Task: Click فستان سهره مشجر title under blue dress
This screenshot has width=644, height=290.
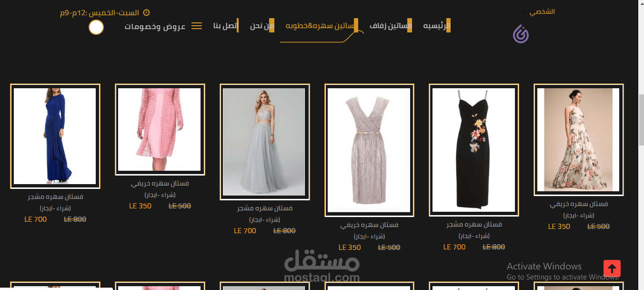Action: [55, 197]
